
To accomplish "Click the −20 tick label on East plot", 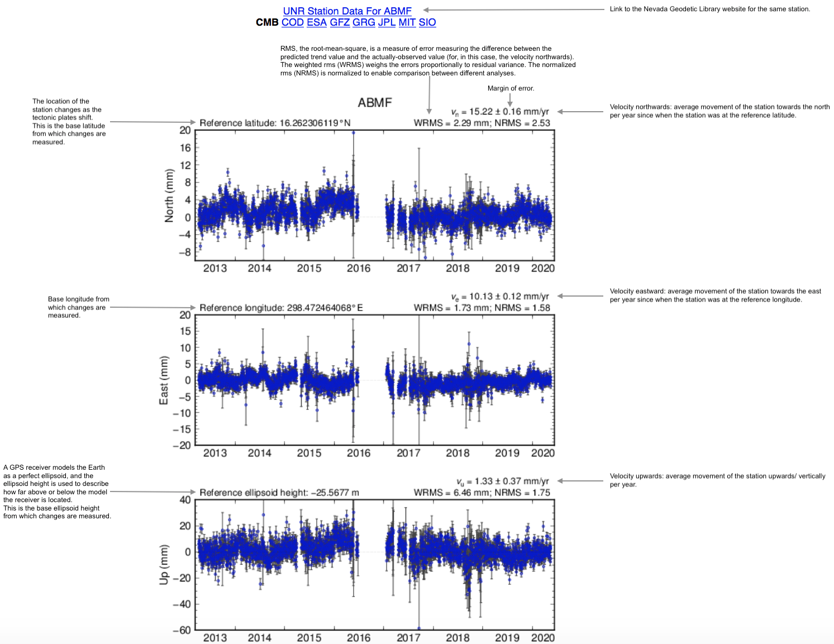I will point(182,446).
